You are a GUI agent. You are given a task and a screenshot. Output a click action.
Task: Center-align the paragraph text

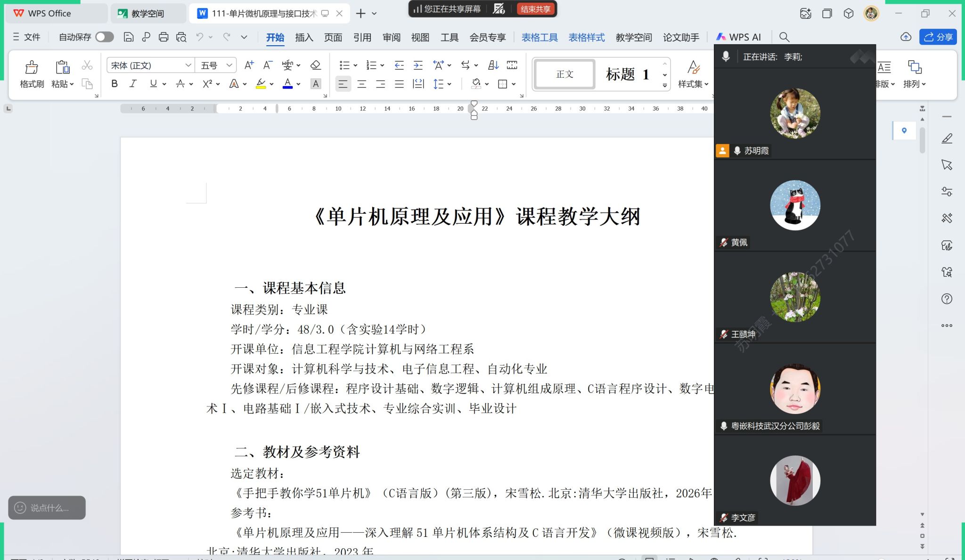(361, 84)
